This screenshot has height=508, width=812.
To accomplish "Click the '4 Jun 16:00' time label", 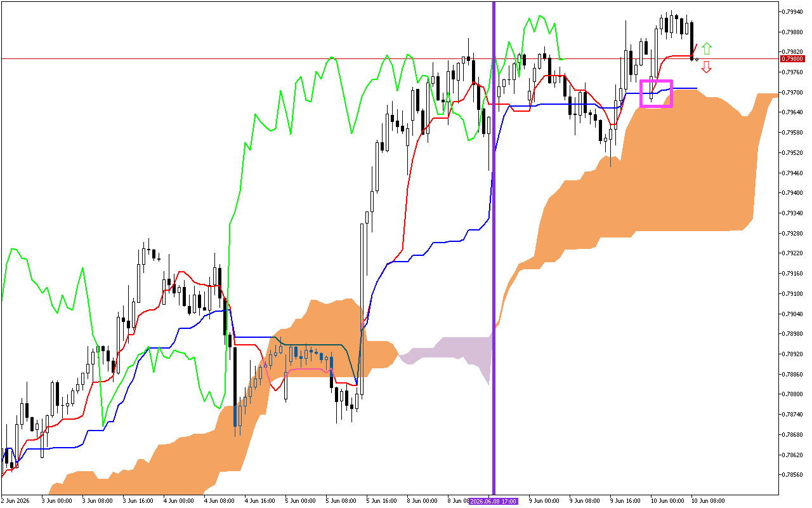I will tap(261, 501).
